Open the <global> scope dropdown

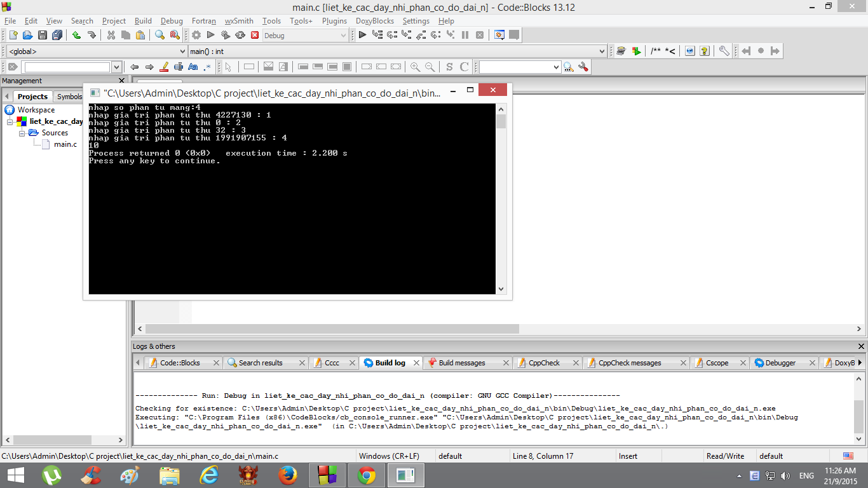click(x=182, y=51)
